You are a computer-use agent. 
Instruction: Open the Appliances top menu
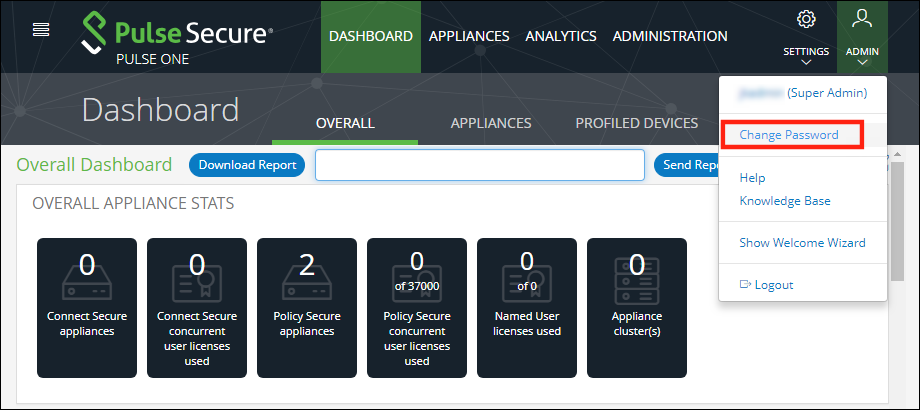coord(469,36)
